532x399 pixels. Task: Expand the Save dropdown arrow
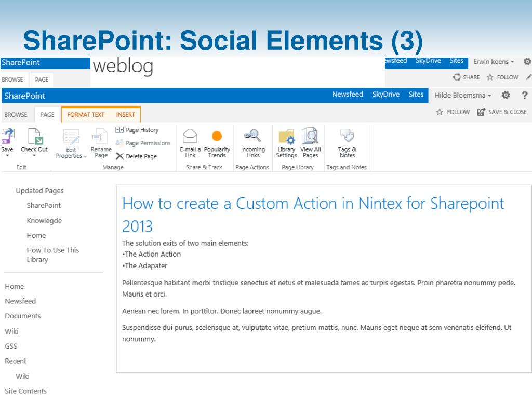[x=7, y=156]
